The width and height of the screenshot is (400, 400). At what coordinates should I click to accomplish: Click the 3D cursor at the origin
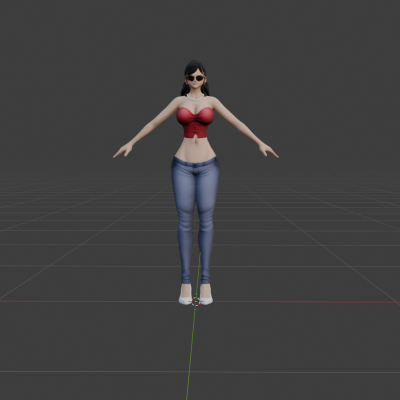tap(196, 301)
